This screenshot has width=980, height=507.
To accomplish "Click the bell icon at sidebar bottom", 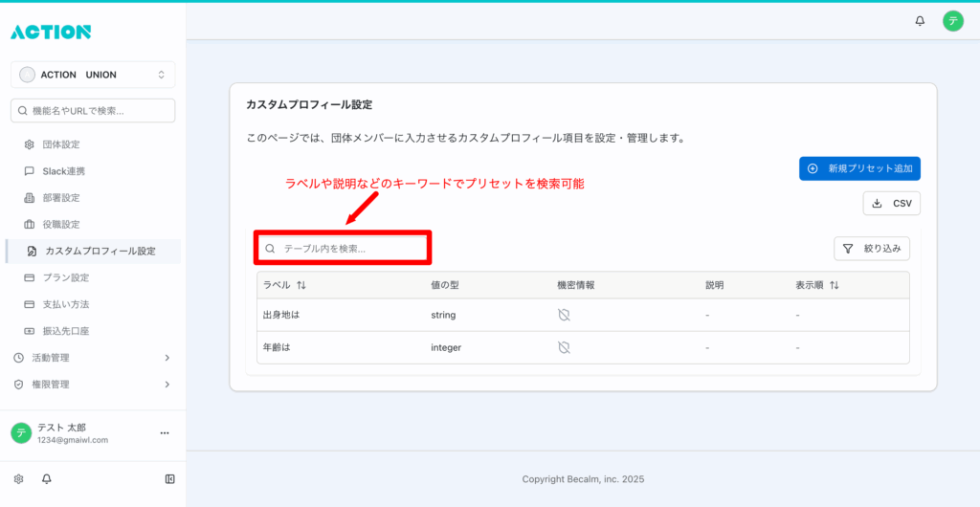I will click(46, 478).
